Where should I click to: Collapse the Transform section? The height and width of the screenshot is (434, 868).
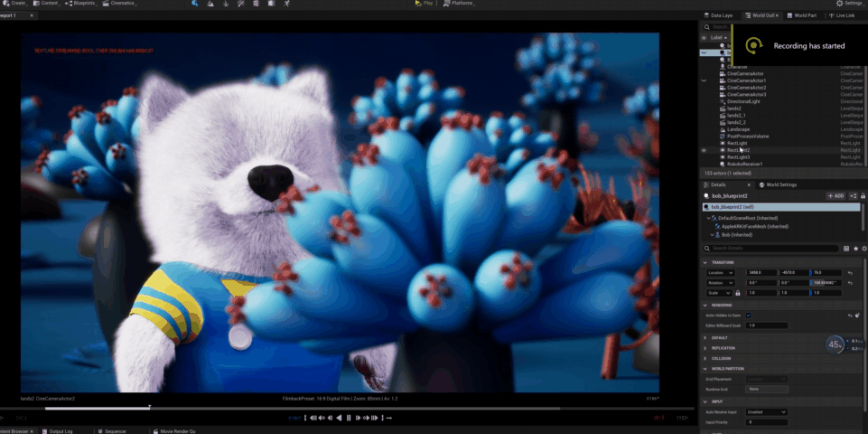tap(705, 262)
